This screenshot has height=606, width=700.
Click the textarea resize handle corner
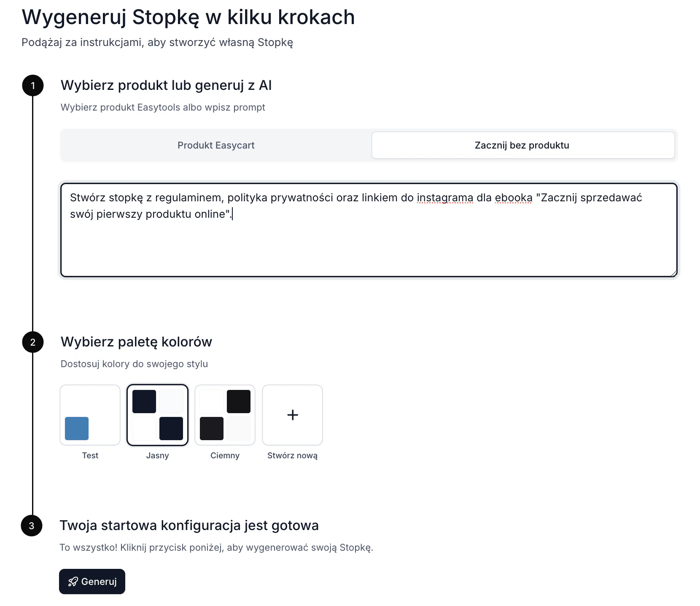coord(674,273)
